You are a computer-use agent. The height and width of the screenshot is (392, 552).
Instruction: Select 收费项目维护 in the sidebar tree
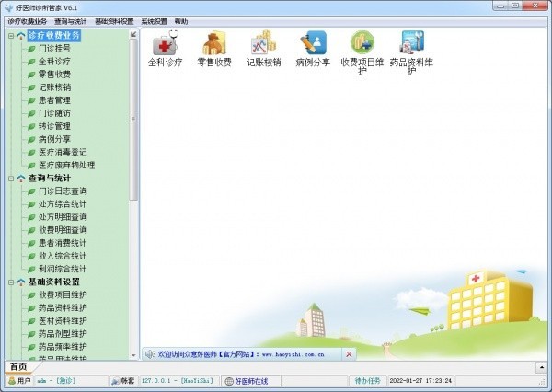click(63, 295)
